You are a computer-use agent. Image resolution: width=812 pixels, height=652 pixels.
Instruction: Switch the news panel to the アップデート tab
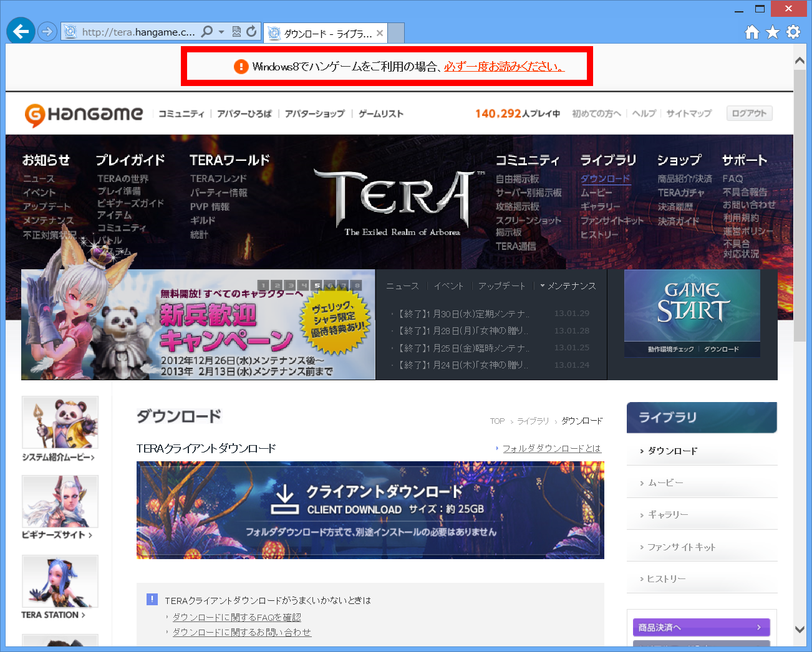502,286
